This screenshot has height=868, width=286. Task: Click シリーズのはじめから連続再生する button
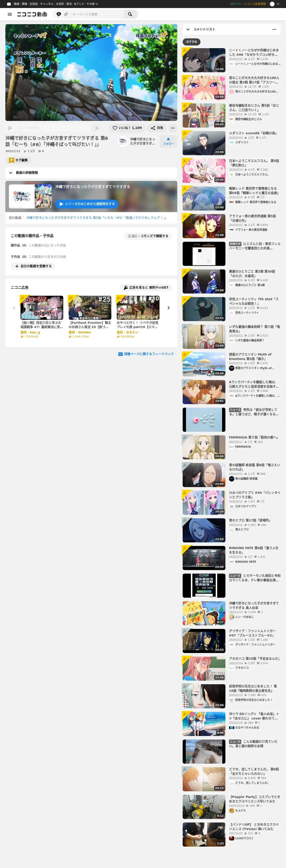point(87,204)
